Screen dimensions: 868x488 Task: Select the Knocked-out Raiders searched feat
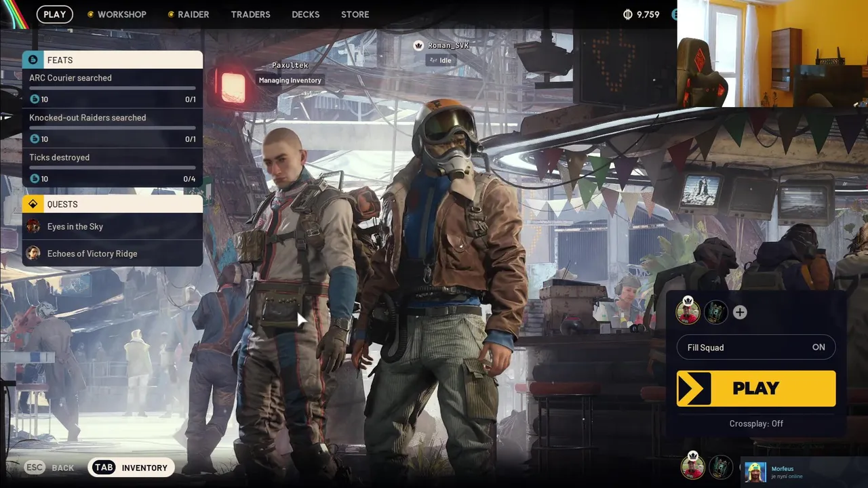tap(113, 128)
